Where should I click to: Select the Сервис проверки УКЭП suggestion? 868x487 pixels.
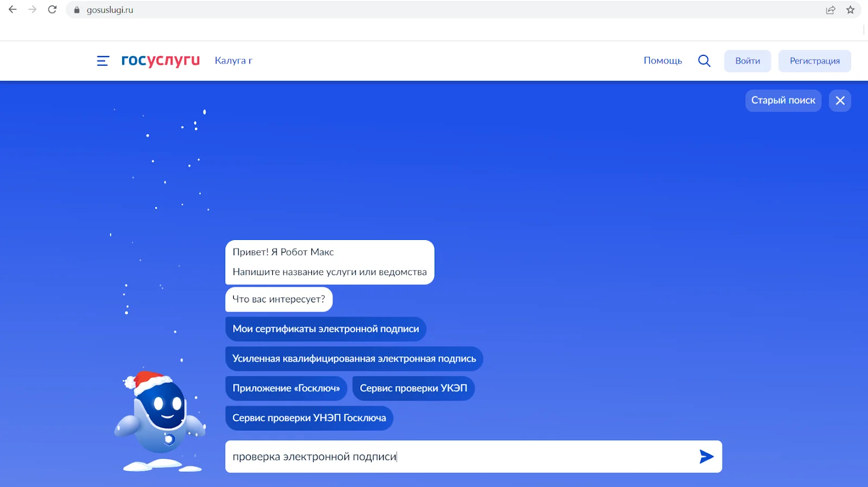point(413,388)
